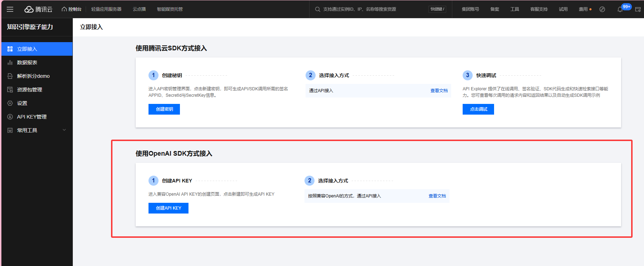
Task: Click the 数据报表 bar chart icon
Action: (x=10, y=62)
